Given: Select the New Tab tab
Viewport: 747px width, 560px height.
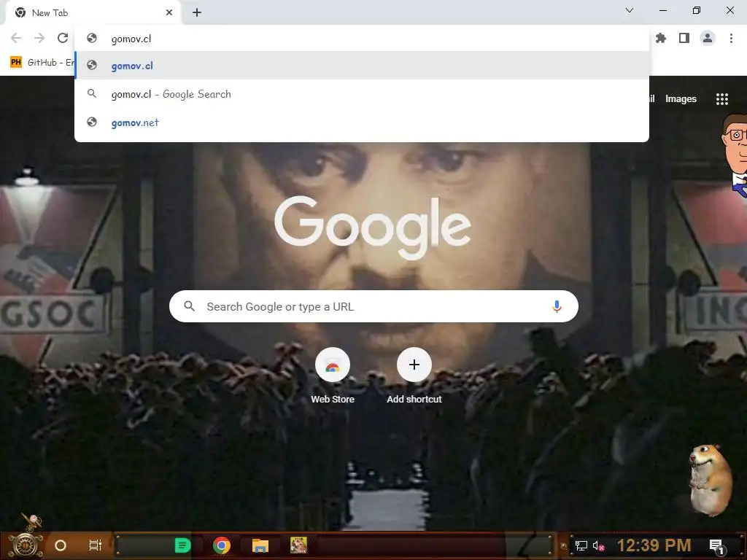Looking at the screenshot, I should click(93, 13).
